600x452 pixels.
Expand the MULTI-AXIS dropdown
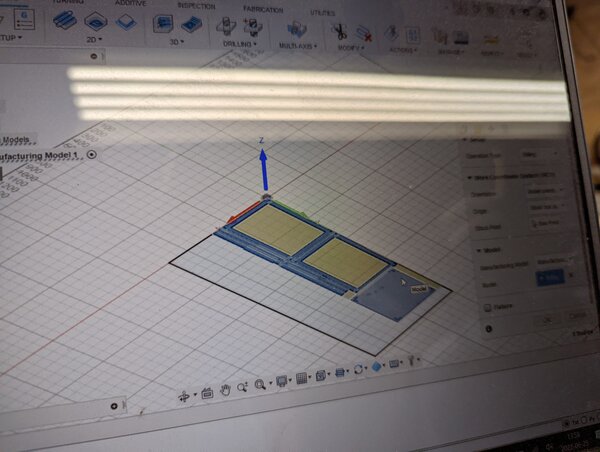pyautogui.click(x=298, y=46)
